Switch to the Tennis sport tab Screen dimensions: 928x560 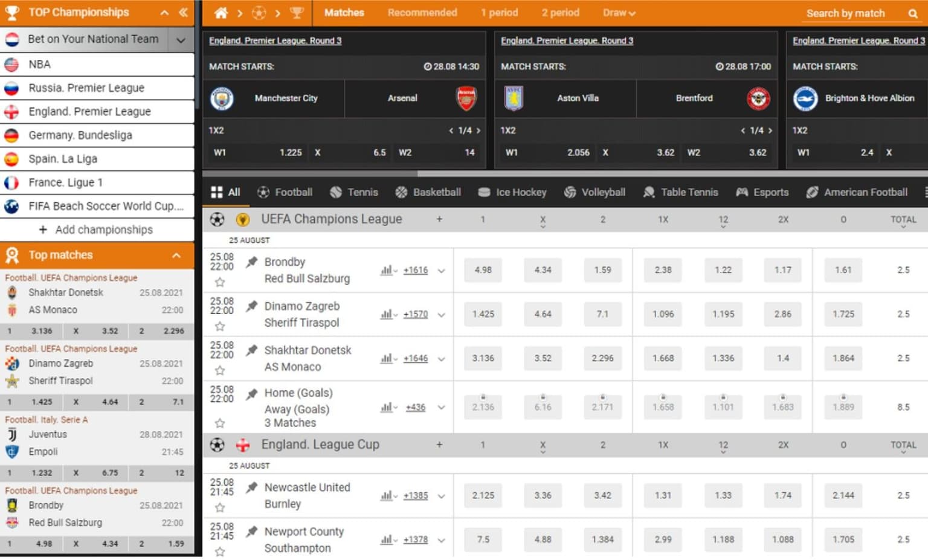pyautogui.click(x=354, y=192)
